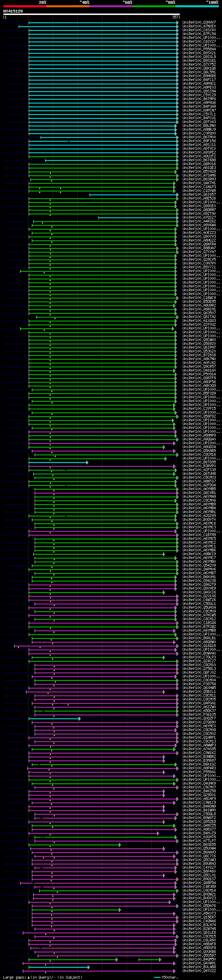Click hit label UniRef100_P55844
The width and height of the screenshot is (222, 980).
click(199, 49)
